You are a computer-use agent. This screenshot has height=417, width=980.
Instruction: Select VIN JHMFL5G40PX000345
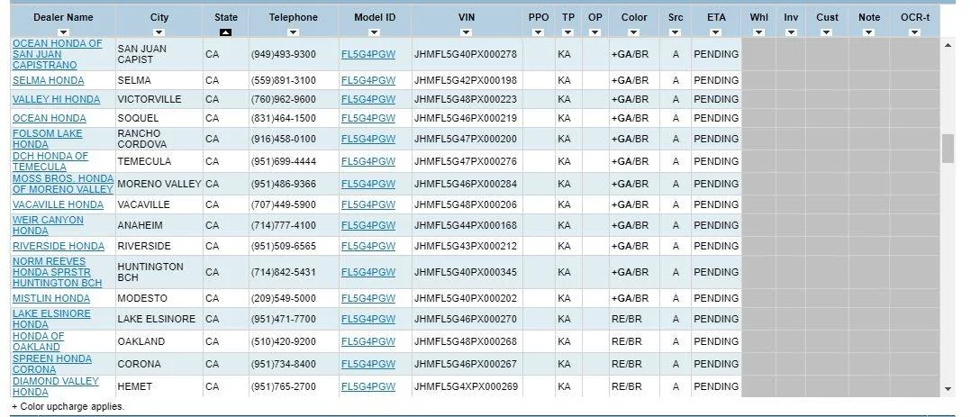(466, 272)
